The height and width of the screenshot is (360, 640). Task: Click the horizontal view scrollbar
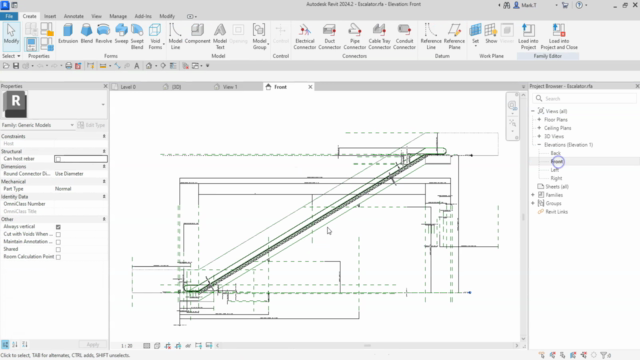[367, 346]
